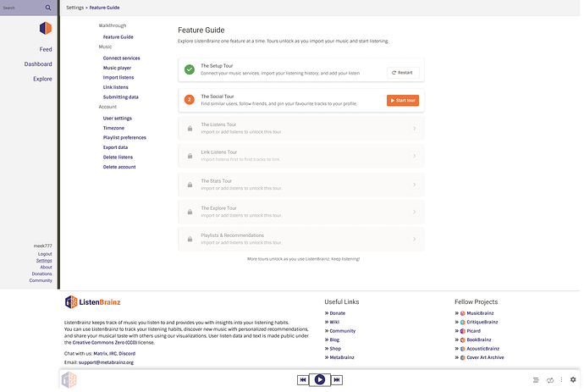This screenshot has width=584, height=392.
Task: Click the ListenBrainz hexagon logo in sidebar
Action: 46,28
